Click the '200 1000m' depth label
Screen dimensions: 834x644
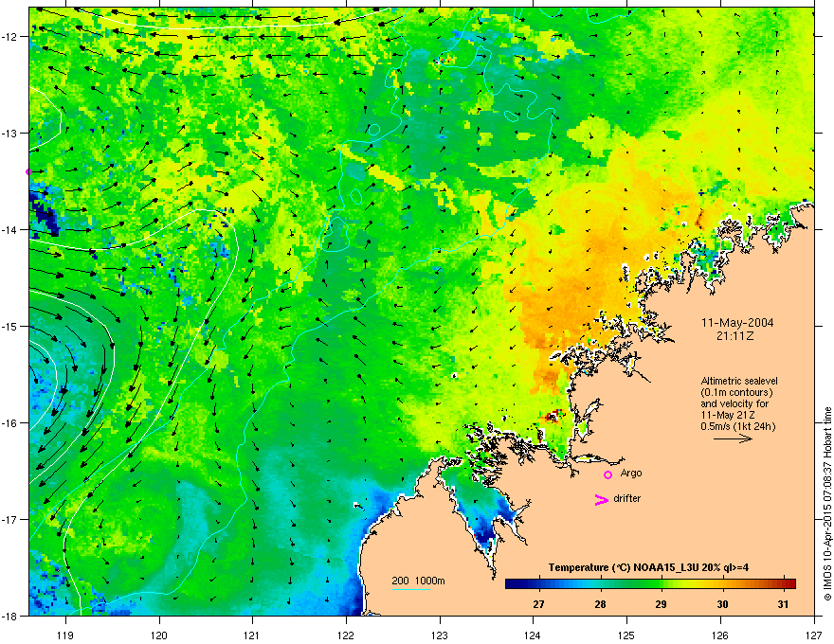pos(418,581)
